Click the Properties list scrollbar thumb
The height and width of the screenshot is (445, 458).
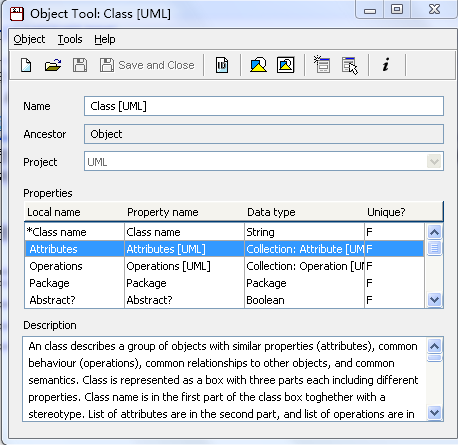coord(434,248)
